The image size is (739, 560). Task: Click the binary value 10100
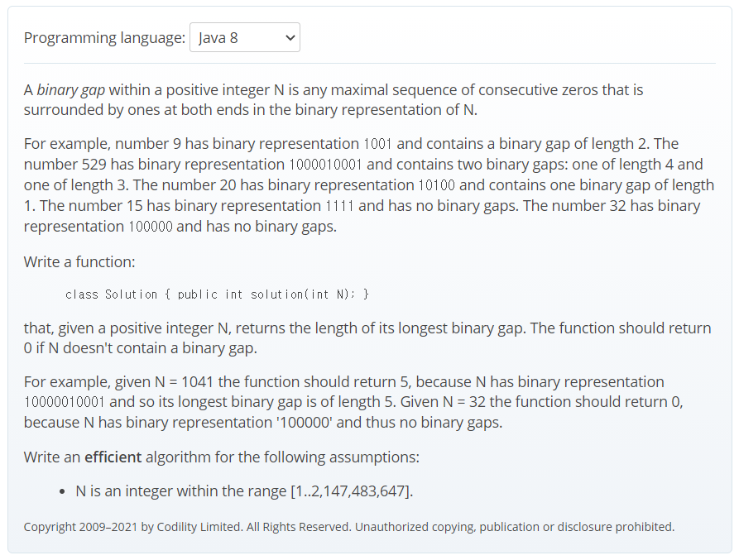(436, 185)
